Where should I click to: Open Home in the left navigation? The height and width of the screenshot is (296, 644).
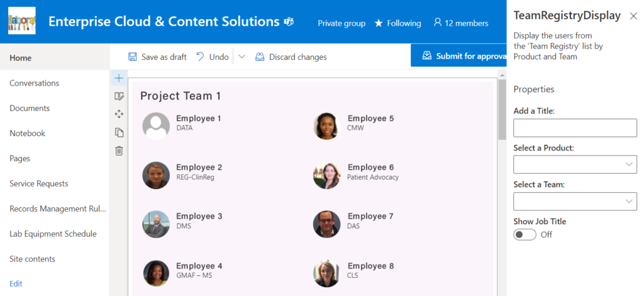click(x=55, y=57)
